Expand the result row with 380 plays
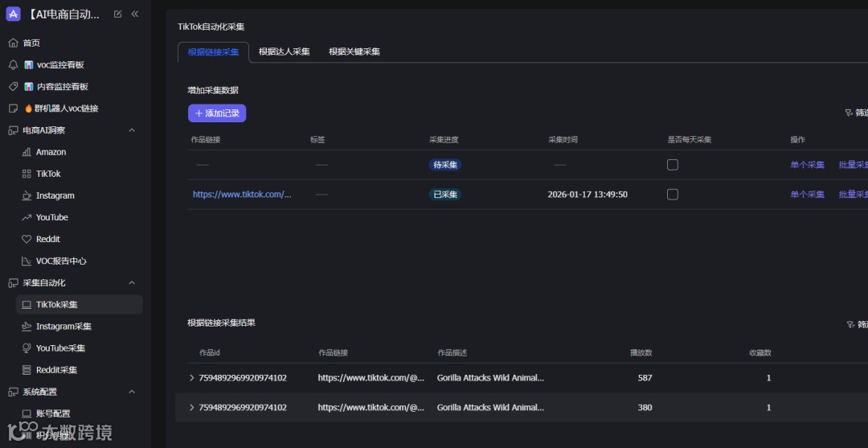This screenshot has height=448, width=868. pyautogui.click(x=191, y=408)
